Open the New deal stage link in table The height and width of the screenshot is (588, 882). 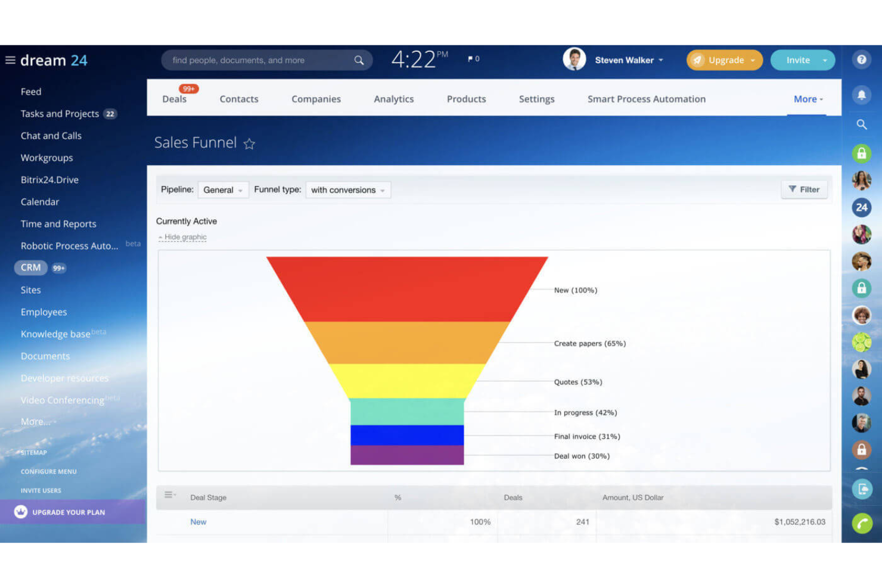(x=198, y=521)
